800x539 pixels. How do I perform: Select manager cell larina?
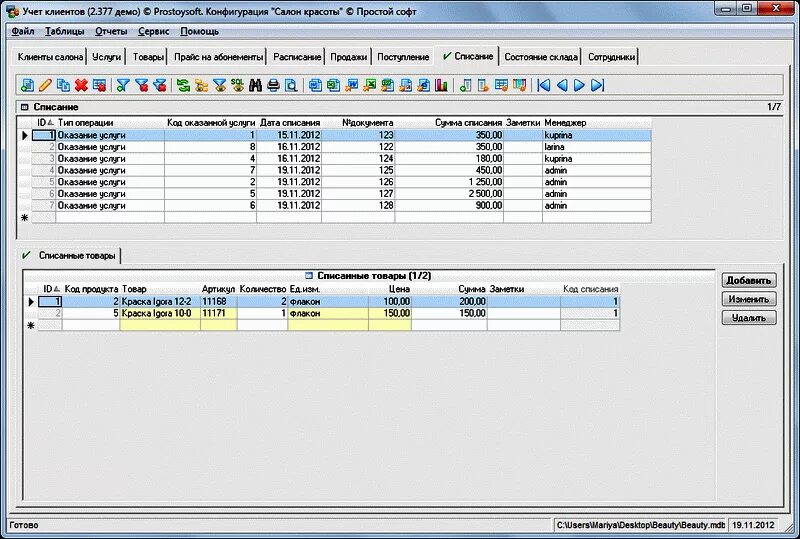coord(596,147)
